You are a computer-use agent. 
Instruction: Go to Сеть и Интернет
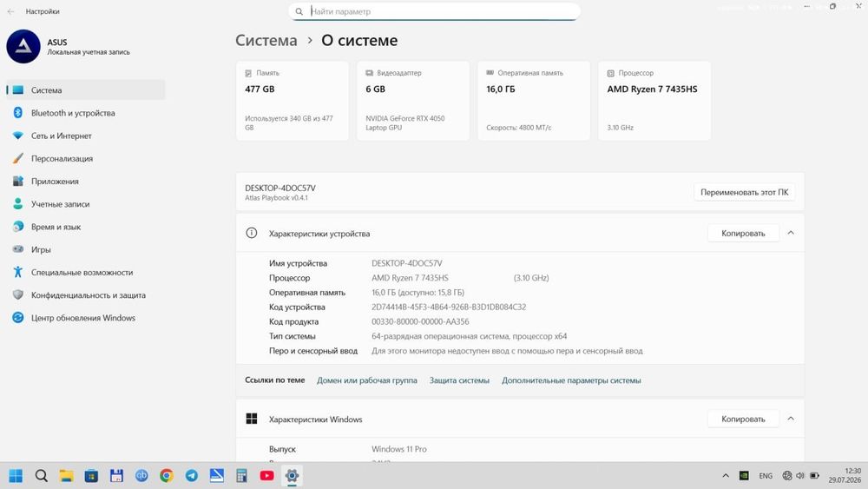tap(86, 135)
